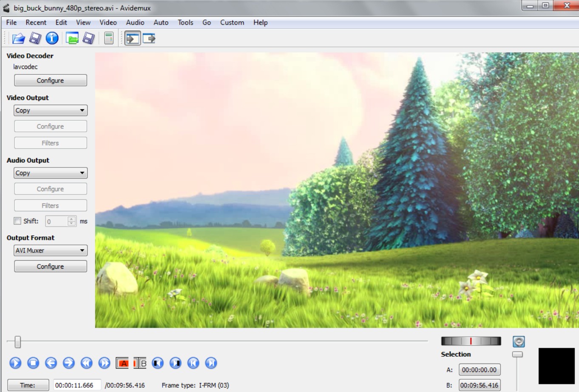
Task: Click the jog shuttle wheel control
Action: (471, 341)
